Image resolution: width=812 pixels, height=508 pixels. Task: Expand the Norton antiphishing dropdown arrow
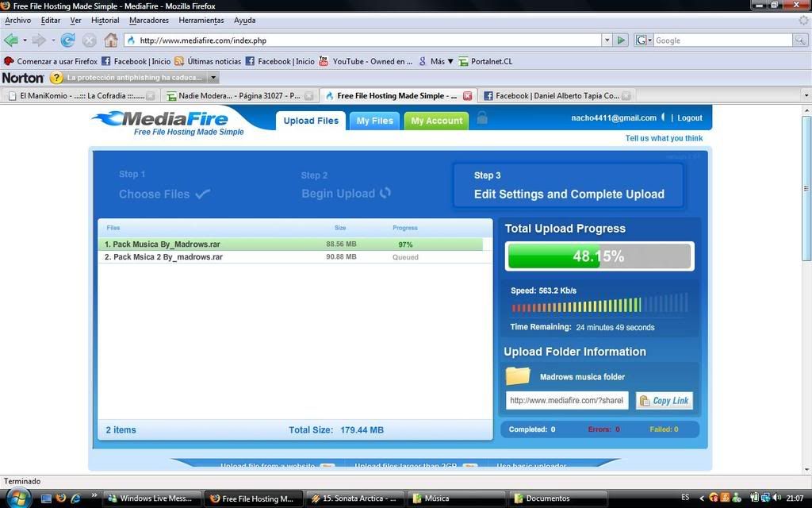213,78
